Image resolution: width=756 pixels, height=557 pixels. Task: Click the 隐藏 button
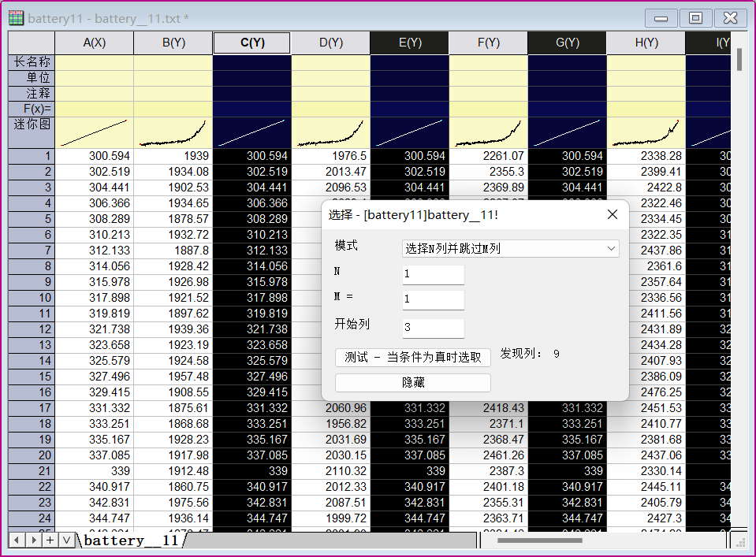(413, 382)
